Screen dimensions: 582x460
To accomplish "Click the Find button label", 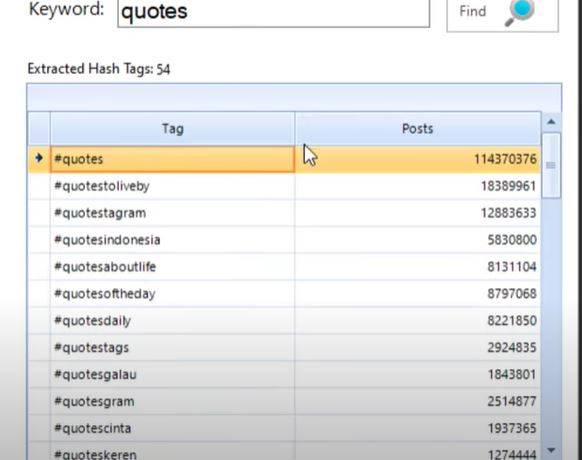I will point(473,11).
